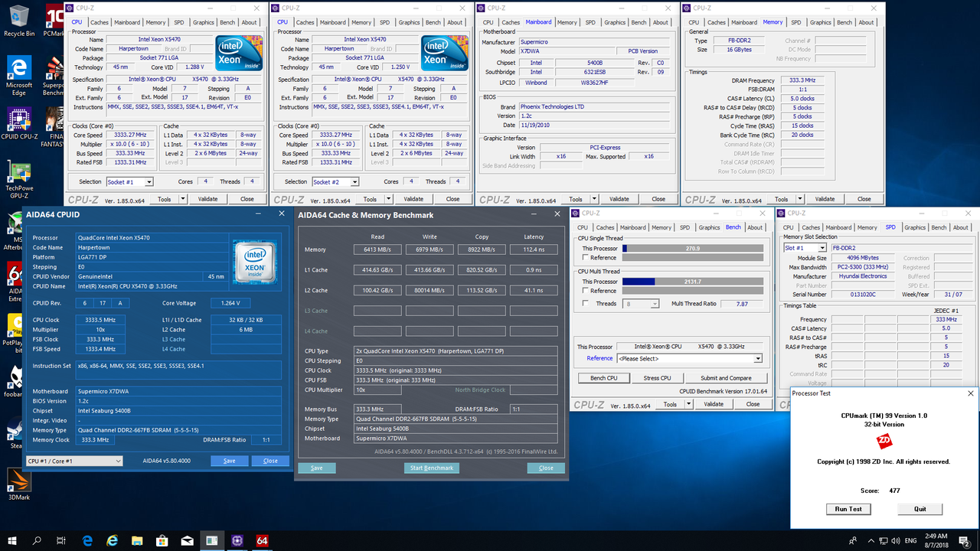Open Steam from the desktop
Viewport: 980px width, 551px height.
tap(15, 429)
